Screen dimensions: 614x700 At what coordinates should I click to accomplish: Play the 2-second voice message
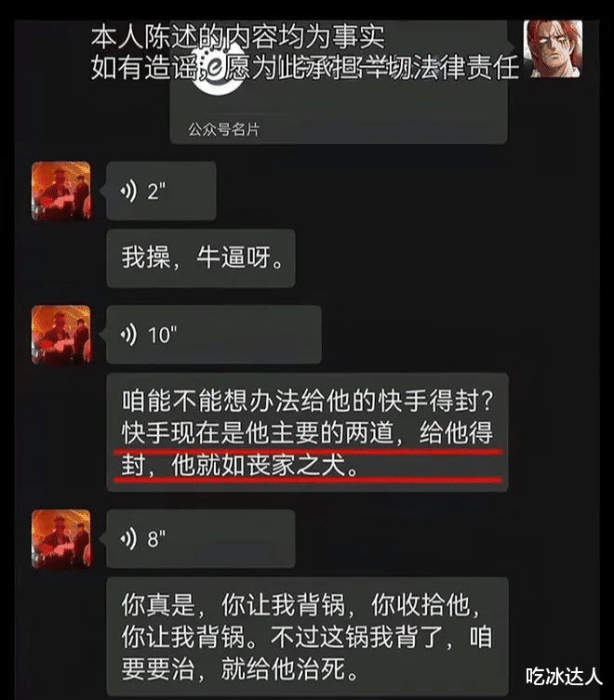tap(161, 192)
